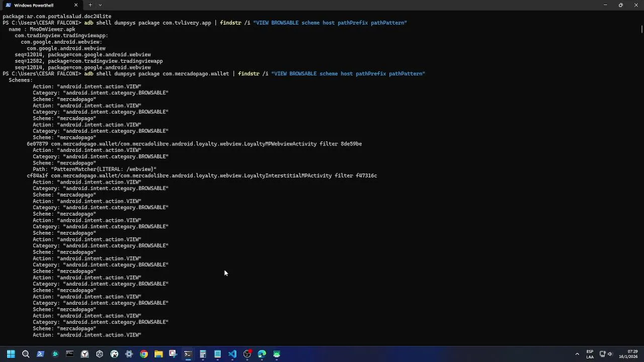644x362 pixels.
Task: Launch Google Chrome from taskbar
Action: click(144, 354)
